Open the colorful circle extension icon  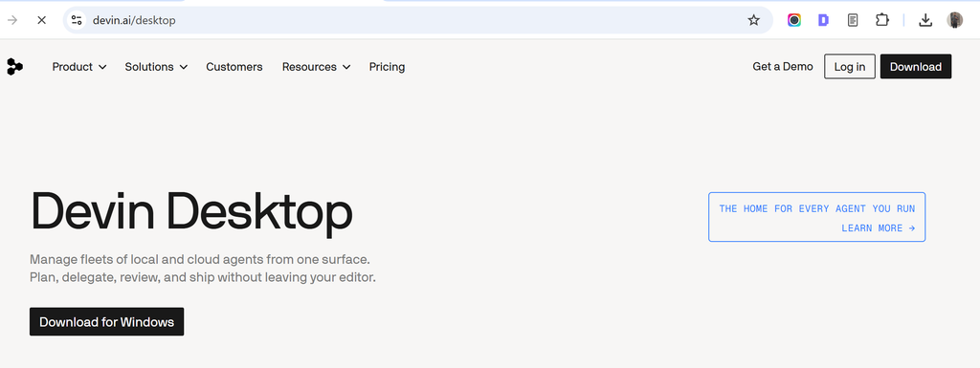[793, 20]
